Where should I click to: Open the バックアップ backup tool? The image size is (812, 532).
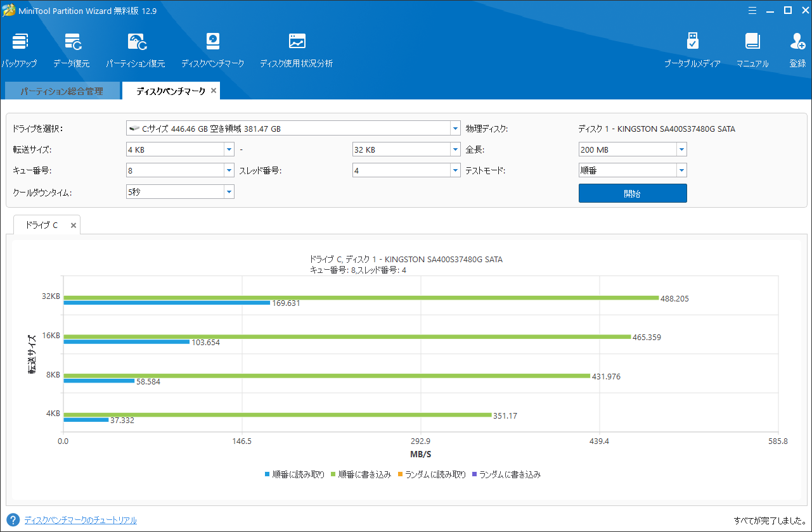20,50
